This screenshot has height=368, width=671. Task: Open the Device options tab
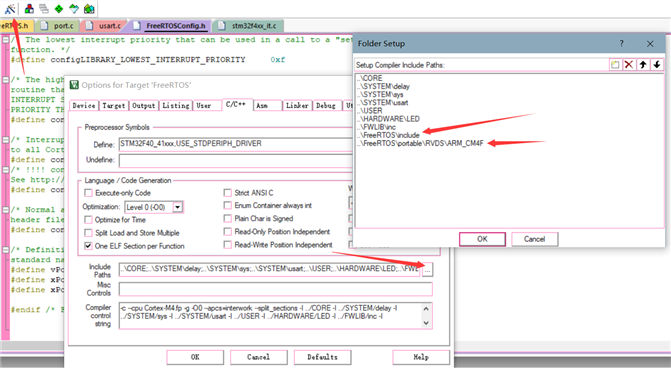pyautogui.click(x=84, y=105)
